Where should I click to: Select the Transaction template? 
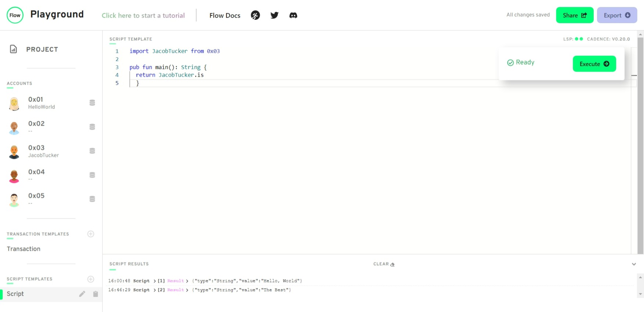point(23,249)
